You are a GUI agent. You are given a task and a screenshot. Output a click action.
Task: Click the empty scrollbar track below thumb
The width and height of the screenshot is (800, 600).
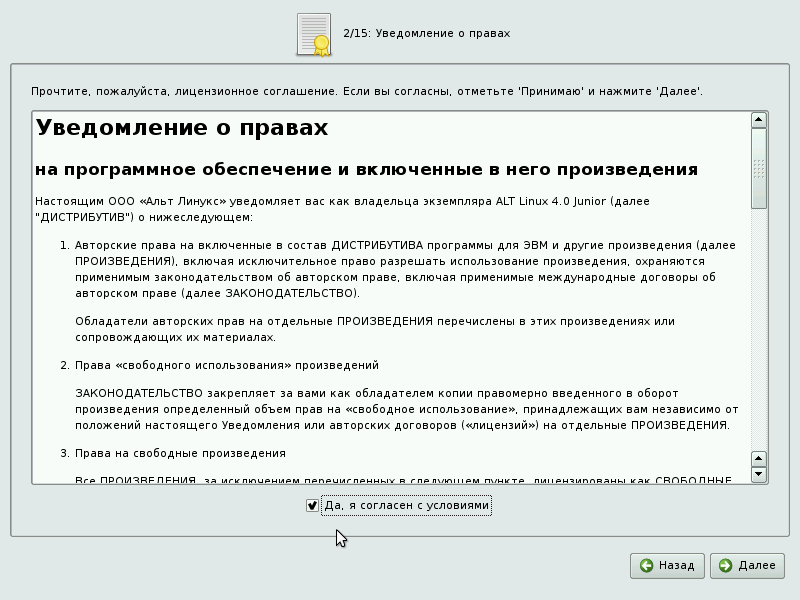[759, 330]
